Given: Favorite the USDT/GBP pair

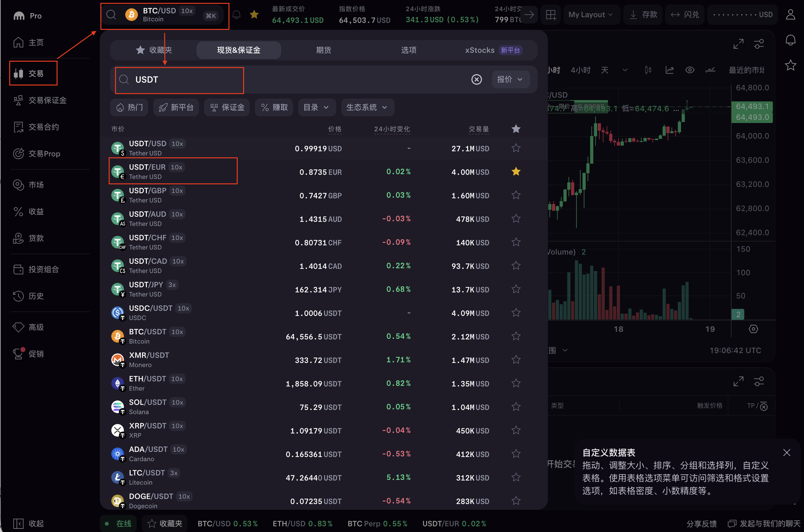Looking at the screenshot, I should coord(516,195).
